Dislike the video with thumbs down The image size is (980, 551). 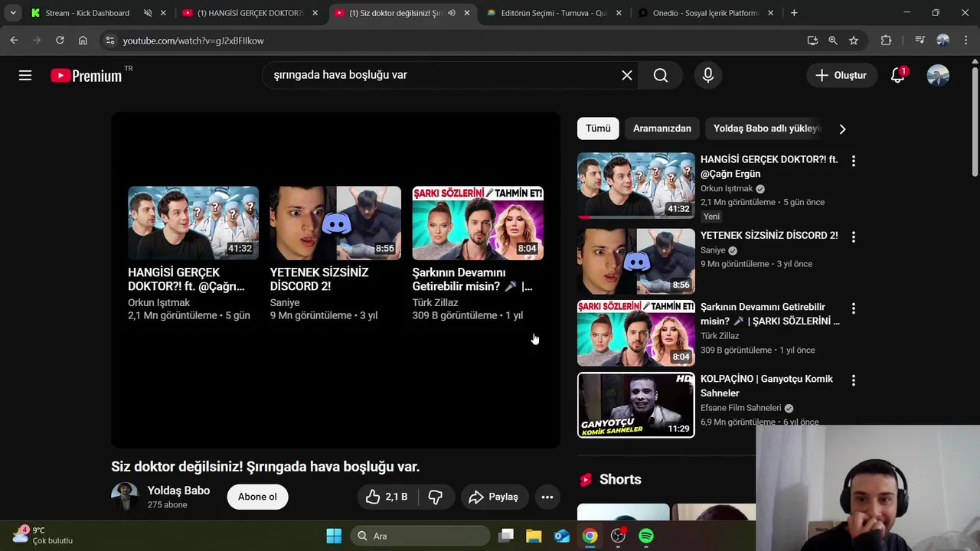pos(436,497)
